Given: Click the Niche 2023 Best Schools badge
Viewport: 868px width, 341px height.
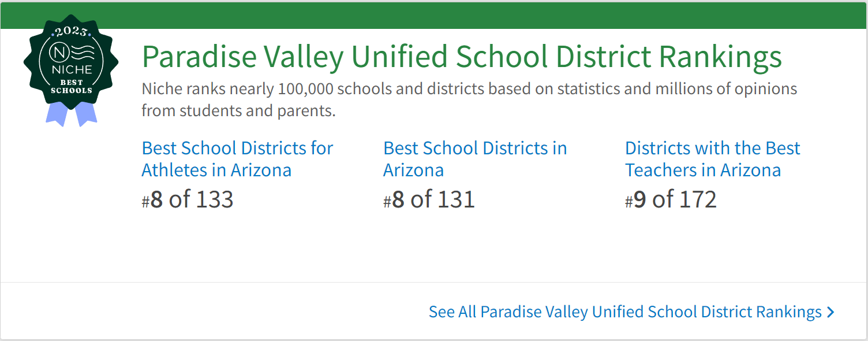Looking at the screenshot, I should click(x=71, y=64).
